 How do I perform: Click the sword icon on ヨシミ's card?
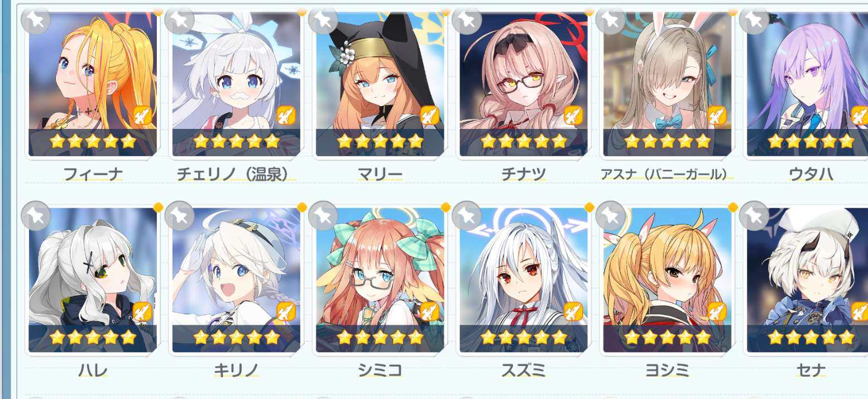pos(717,311)
